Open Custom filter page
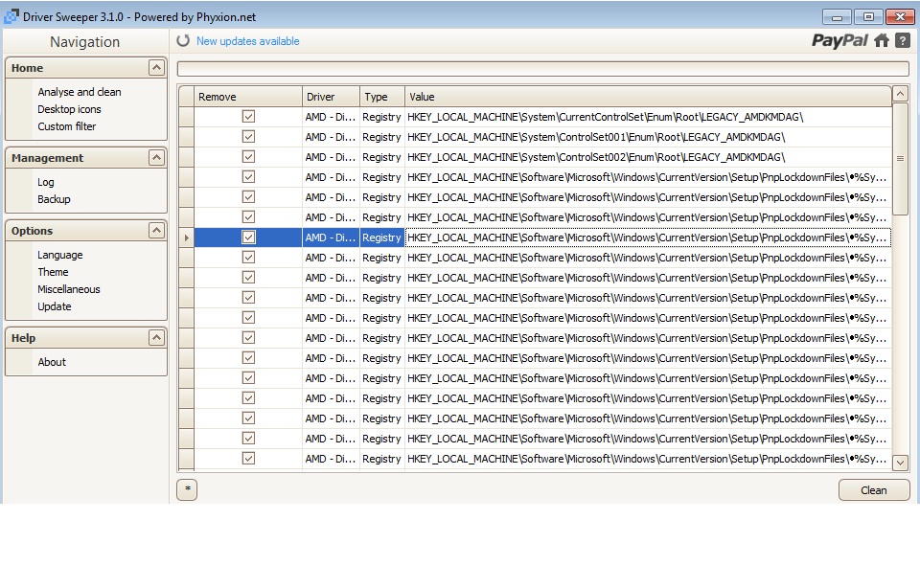 (x=67, y=126)
